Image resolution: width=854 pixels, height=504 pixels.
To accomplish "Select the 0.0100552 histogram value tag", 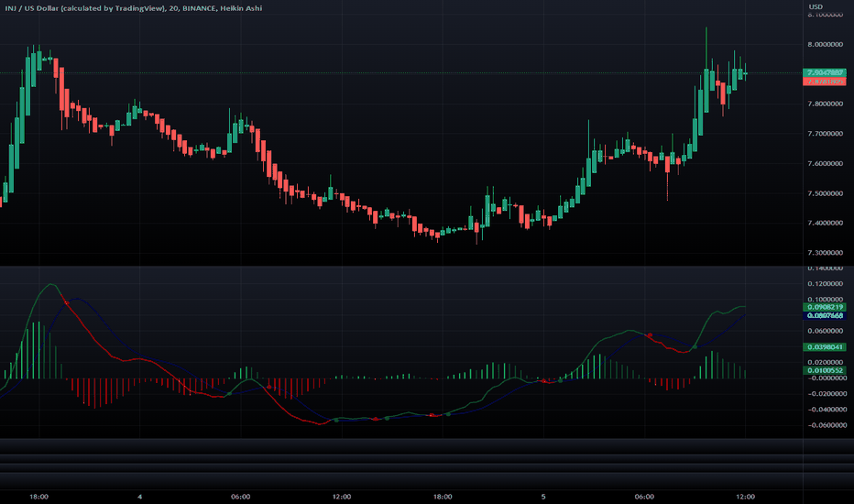I will coord(825,370).
